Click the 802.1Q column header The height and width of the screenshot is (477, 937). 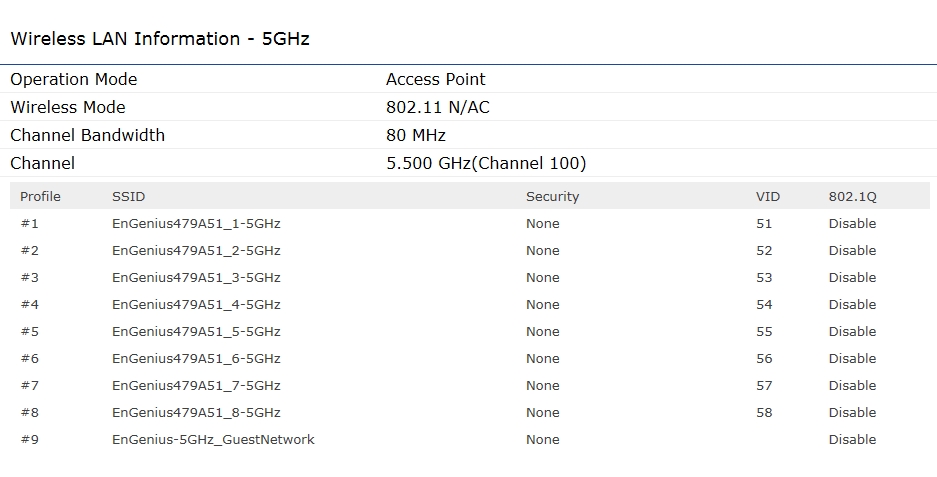point(852,196)
